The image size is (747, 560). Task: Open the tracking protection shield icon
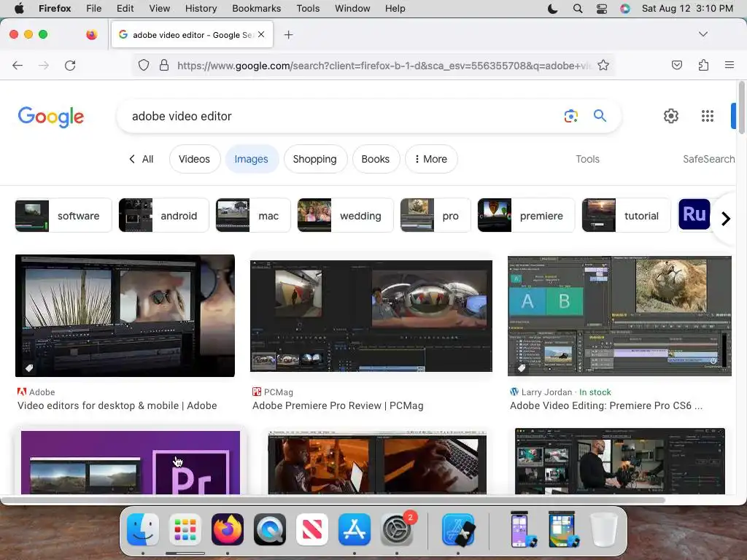click(x=144, y=65)
